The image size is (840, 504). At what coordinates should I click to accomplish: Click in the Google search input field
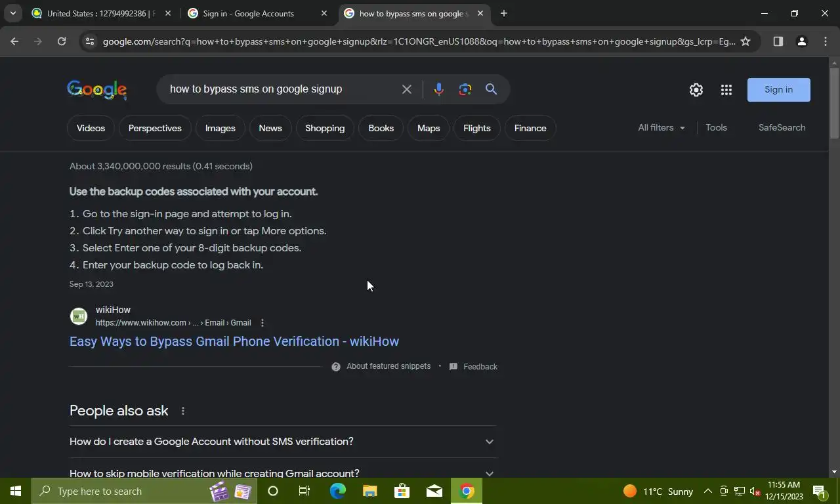pyautogui.click(x=282, y=89)
